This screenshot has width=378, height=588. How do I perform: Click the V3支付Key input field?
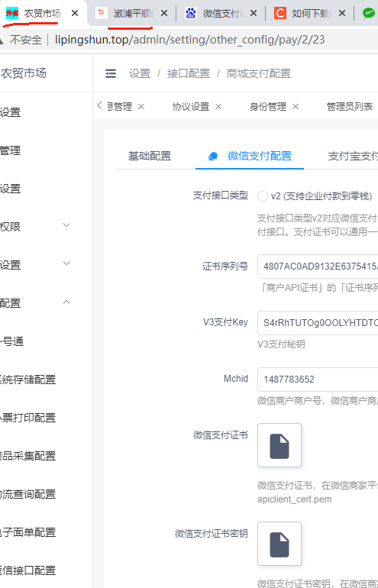[x=318, y=323]
